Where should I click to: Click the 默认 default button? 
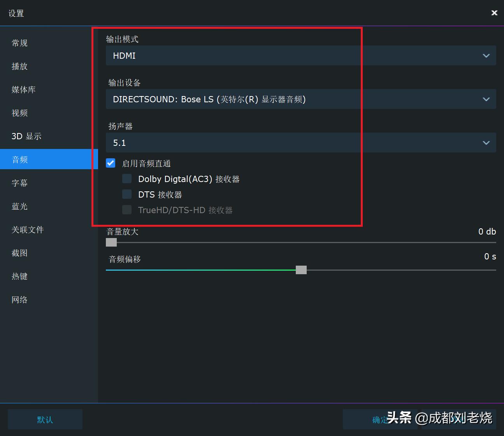tap(45, 419)
